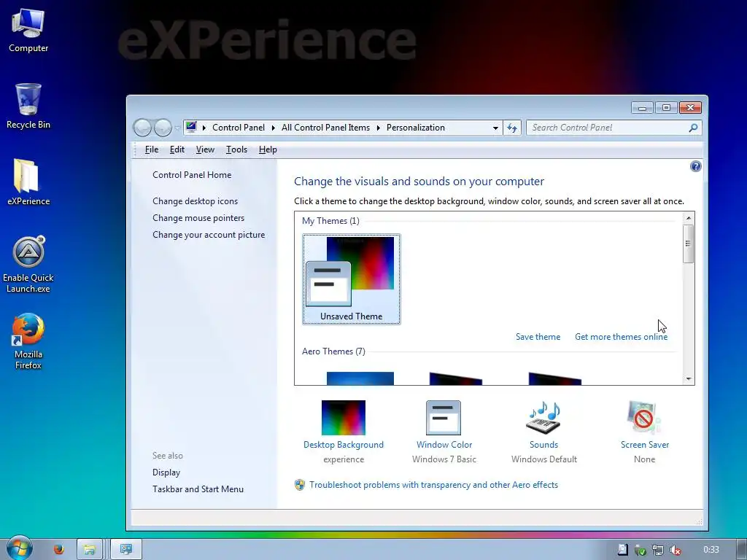Open the recent pages dropdown arrow
The height and width of the screenshot is (560, 747).
(177, 128)
